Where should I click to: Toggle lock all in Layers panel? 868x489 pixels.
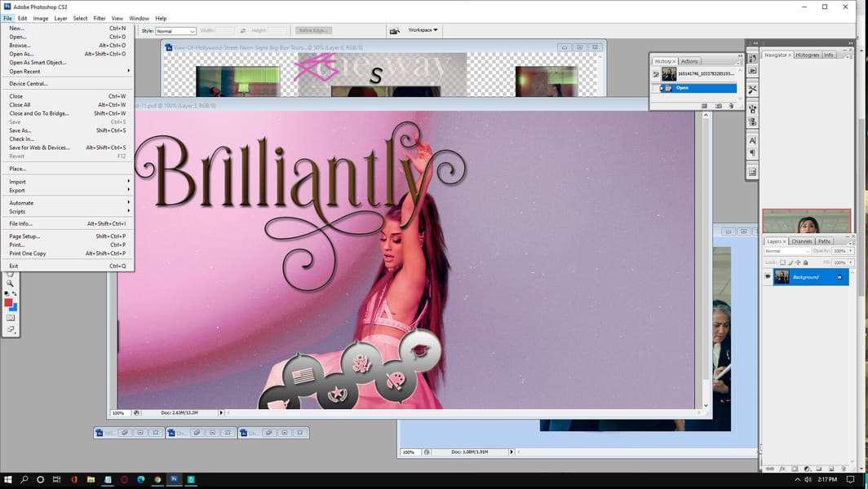coord(805,262)
